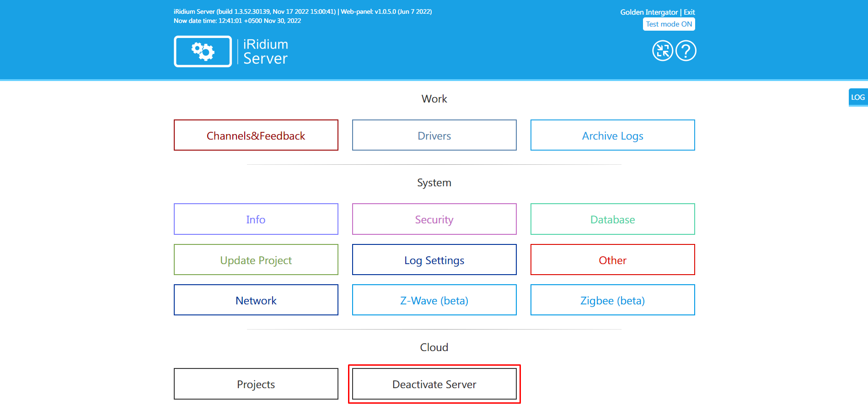Open the Other settings section

(x=612, y=260)
